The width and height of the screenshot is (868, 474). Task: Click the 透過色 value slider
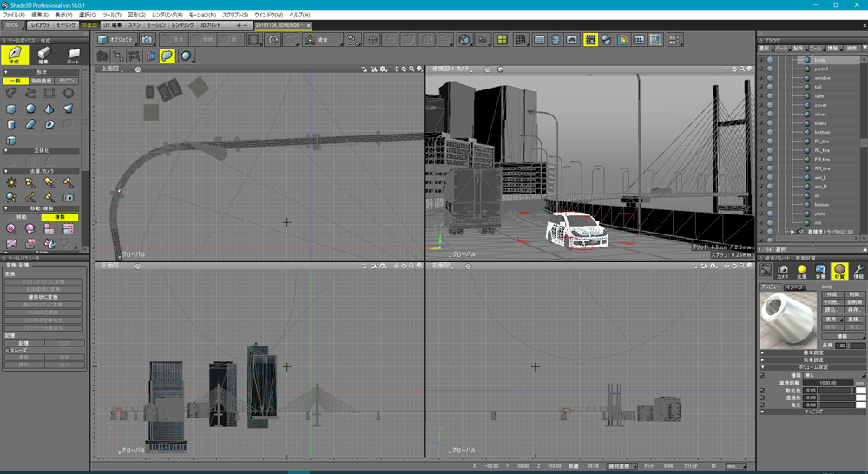coord(837,398)
